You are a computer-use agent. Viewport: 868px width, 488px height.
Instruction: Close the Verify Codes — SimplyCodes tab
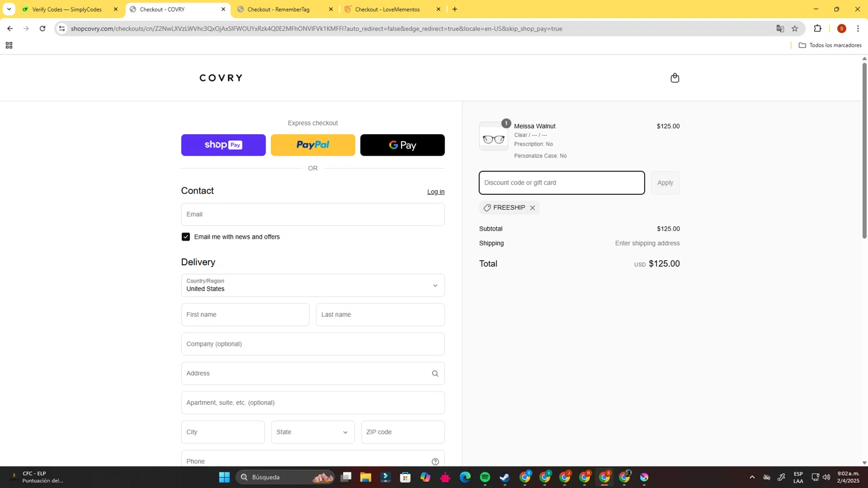point(116,9)
